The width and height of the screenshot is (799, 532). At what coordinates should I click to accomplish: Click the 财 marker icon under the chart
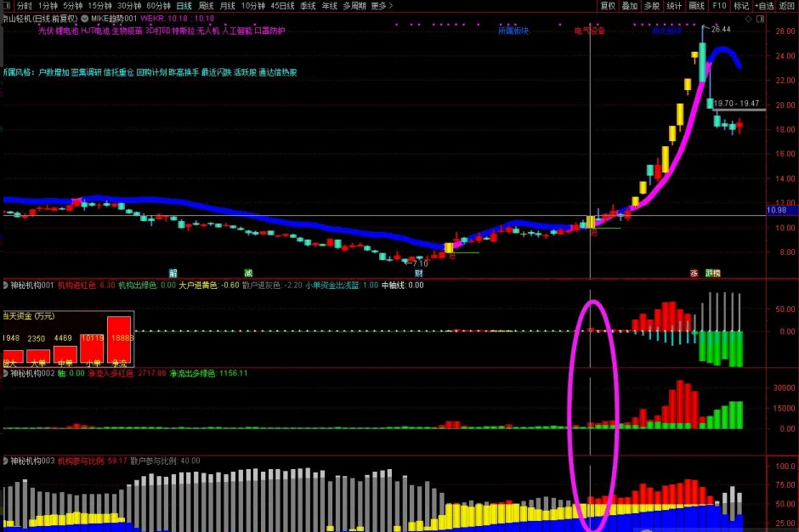tap(418, 273)
